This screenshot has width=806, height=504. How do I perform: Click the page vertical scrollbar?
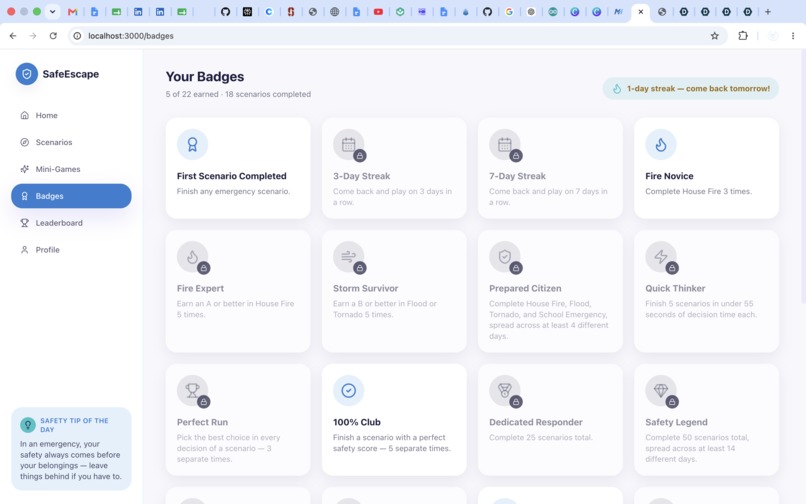[x=803, y=175]
